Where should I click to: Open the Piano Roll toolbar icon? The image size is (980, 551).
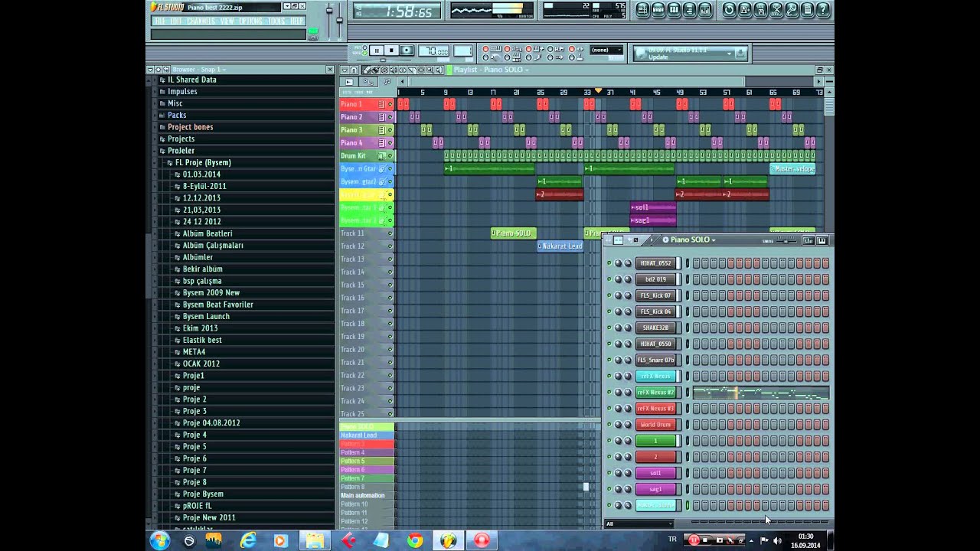click(x=674, y=10)
